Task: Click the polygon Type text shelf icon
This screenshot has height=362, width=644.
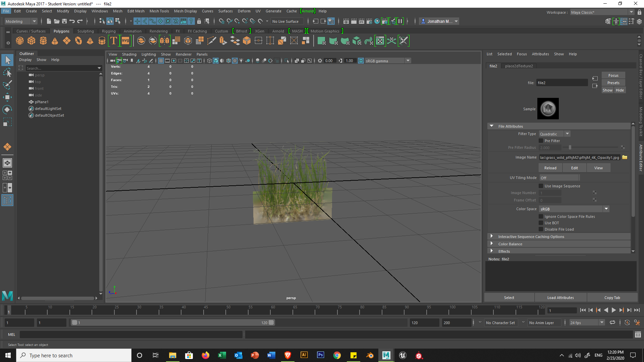Action: (114, 41)
